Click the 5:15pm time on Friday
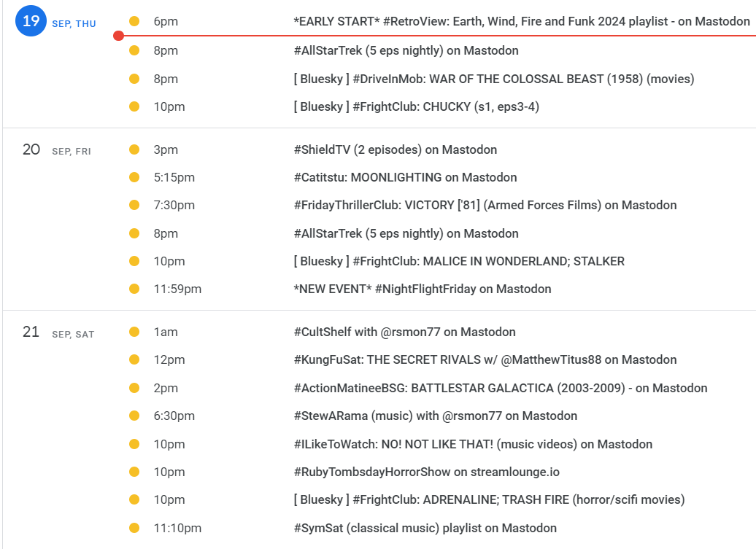Screen dimensions: 756x549 [174, 178]
